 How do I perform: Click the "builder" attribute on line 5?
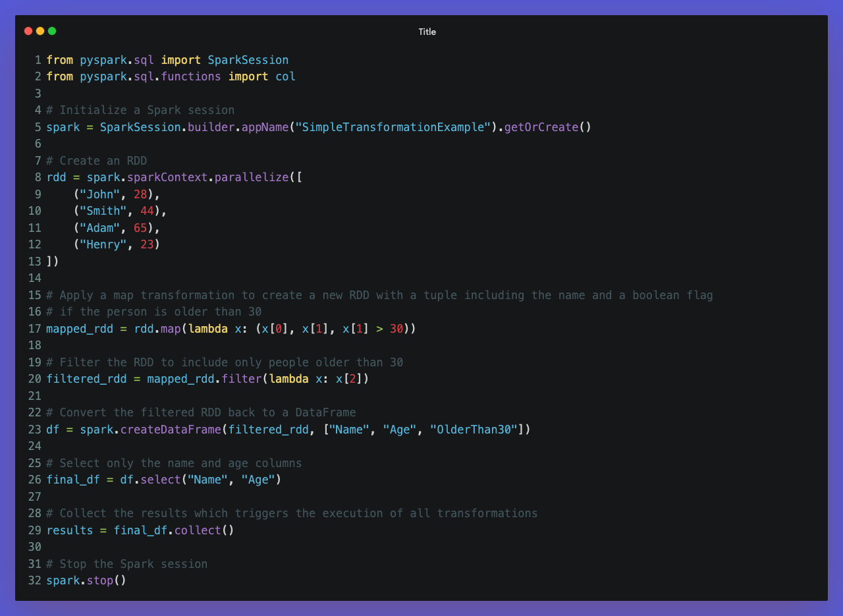pos(211,127)
